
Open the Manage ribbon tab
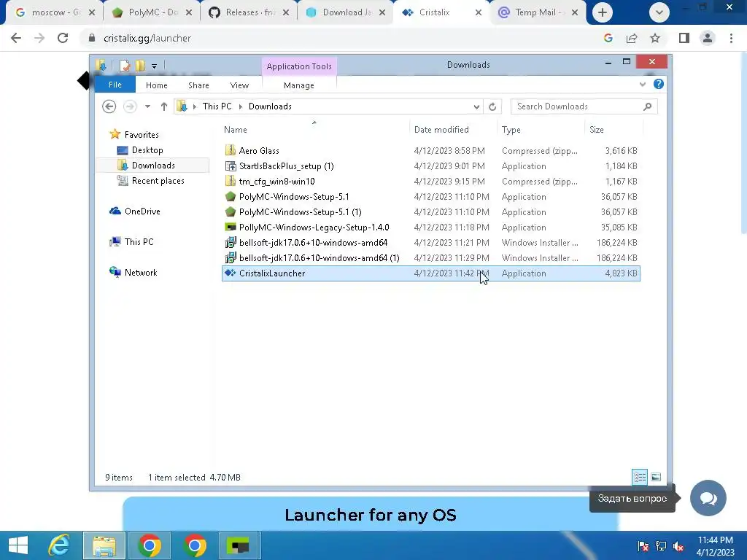[298, 85]
